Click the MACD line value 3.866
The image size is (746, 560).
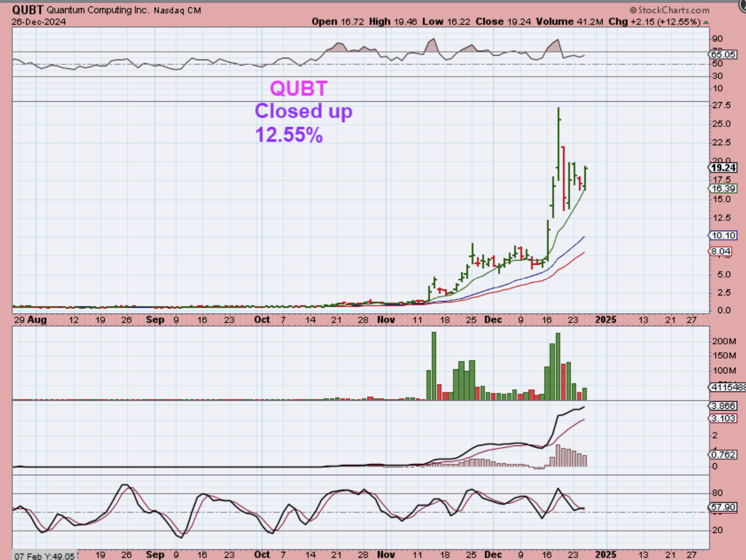pyautogui.click(x=721, y=406)
